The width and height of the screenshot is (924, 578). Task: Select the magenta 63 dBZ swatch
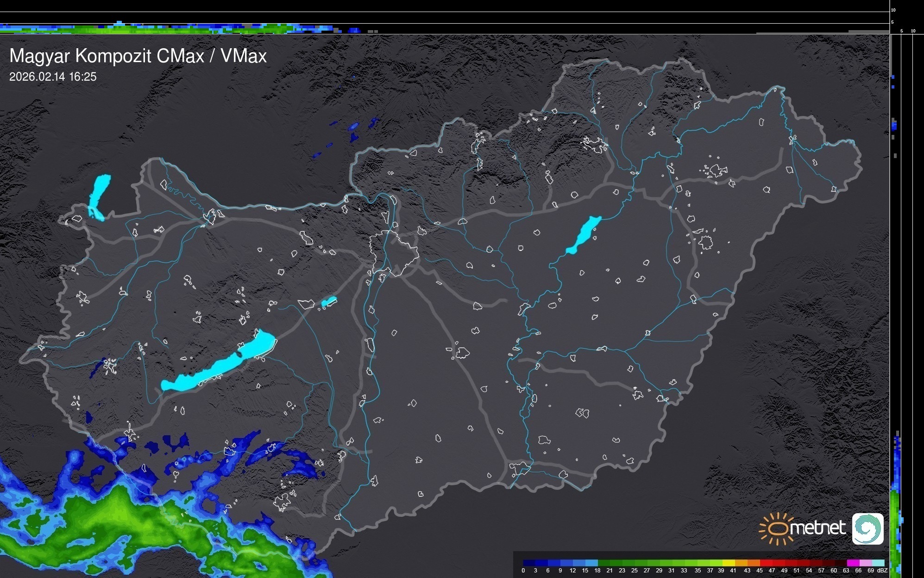click(852, 563)
